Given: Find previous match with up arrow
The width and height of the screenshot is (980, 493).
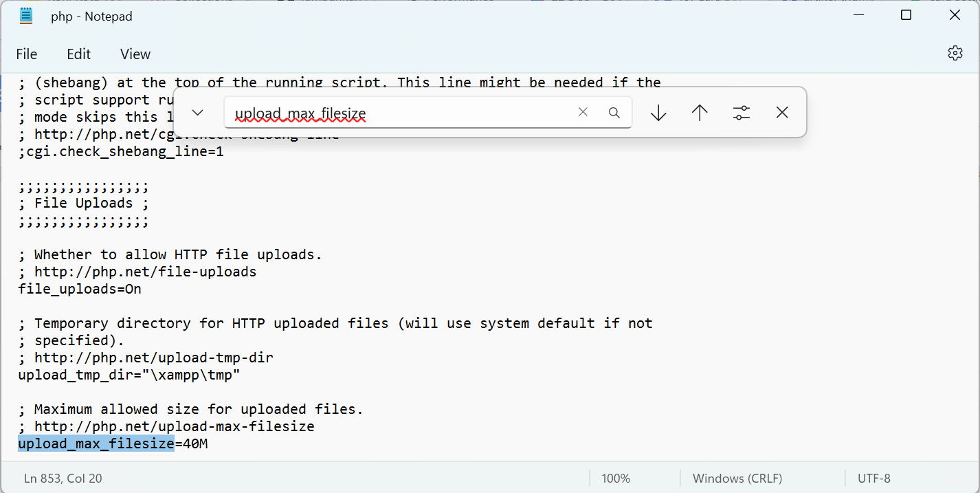Looking at the screenshot, I should pyautogui.click(x=700, y=113).
